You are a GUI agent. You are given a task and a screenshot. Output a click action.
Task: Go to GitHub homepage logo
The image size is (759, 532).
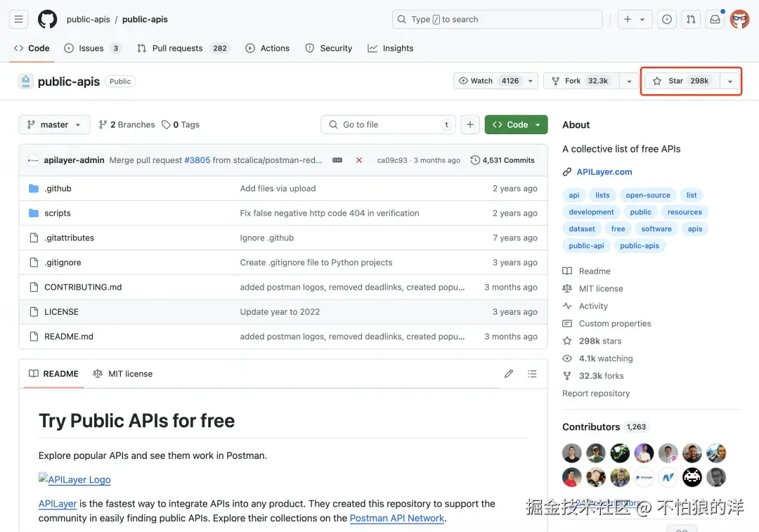coord(48,20)
